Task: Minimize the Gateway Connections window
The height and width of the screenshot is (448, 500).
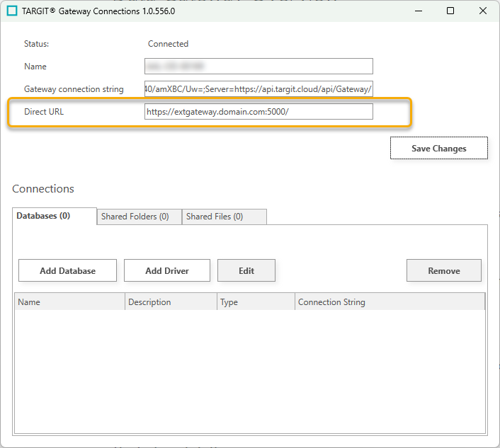Action: pyautogui.click(x=419, y=11)
